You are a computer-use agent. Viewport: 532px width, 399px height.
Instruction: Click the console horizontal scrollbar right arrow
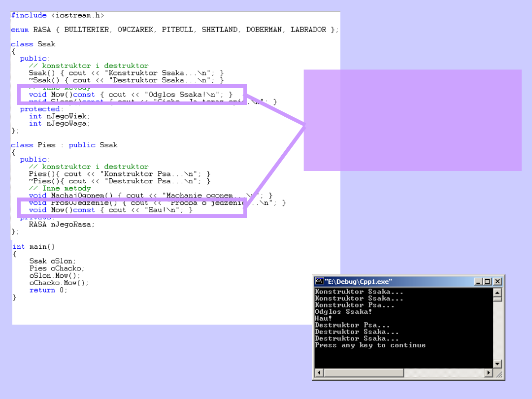pos(489,372)
